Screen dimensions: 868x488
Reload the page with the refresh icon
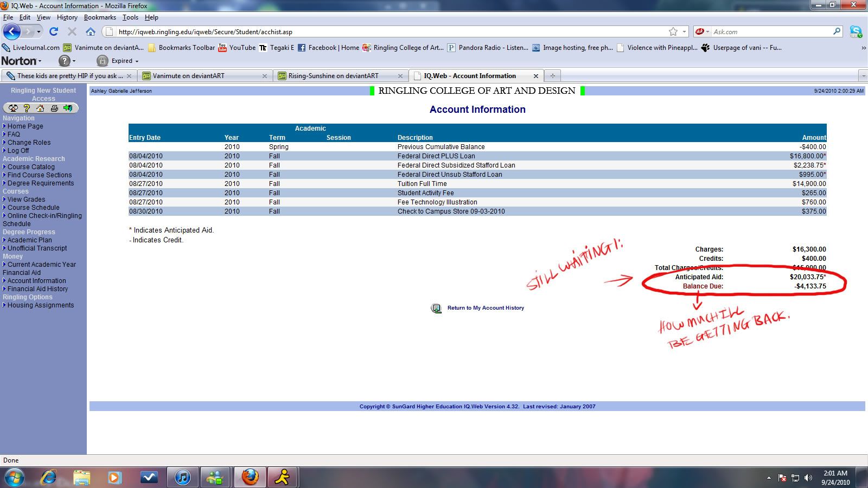coord(54,31)
